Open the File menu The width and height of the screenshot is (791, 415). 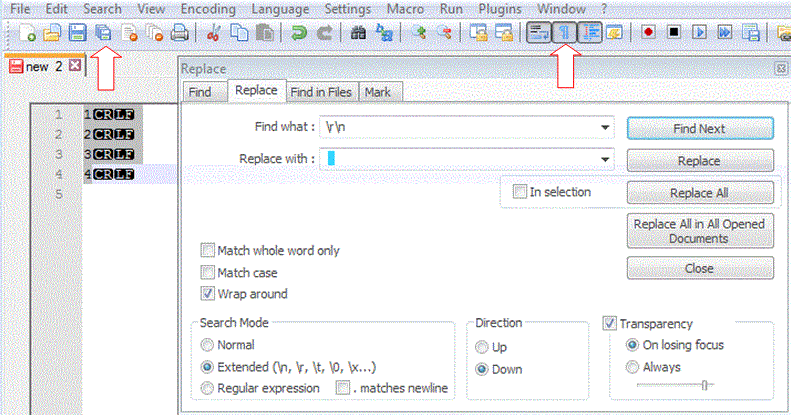coord(20,9)
